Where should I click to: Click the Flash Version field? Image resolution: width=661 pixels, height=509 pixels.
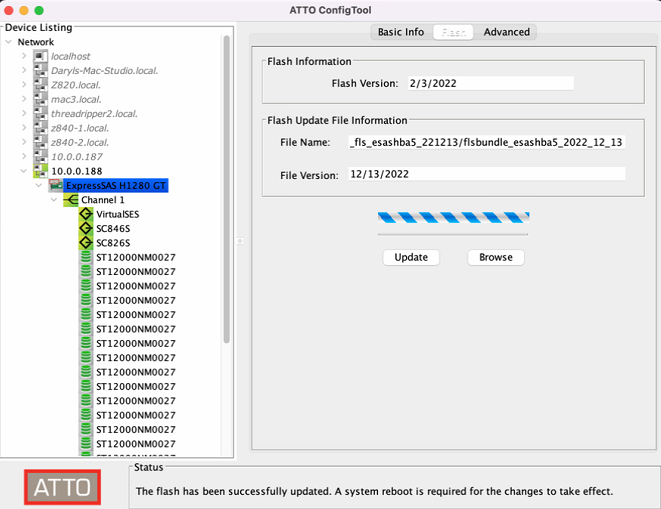point(491,83)
